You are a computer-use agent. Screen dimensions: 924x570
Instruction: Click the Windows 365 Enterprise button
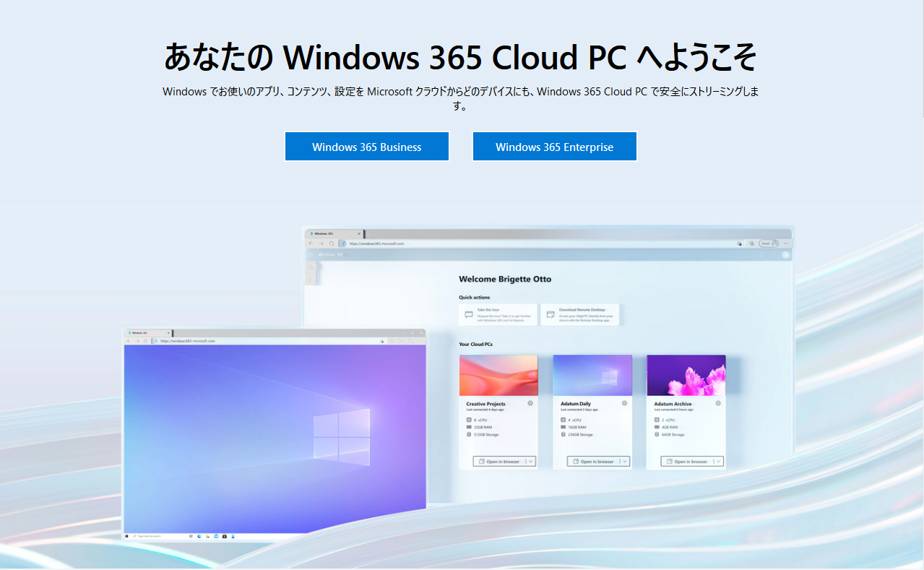click(555, 147)
